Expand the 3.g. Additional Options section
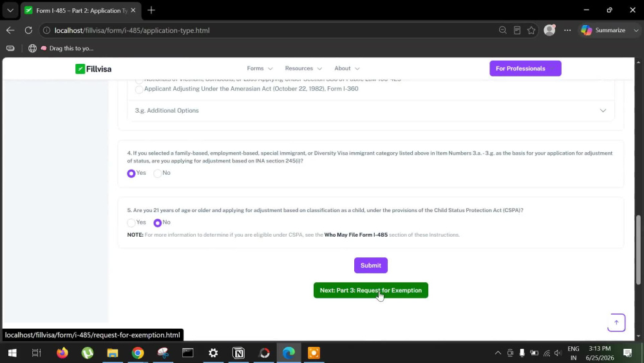This screenshot has height=363, width=644. pos(370,111)
